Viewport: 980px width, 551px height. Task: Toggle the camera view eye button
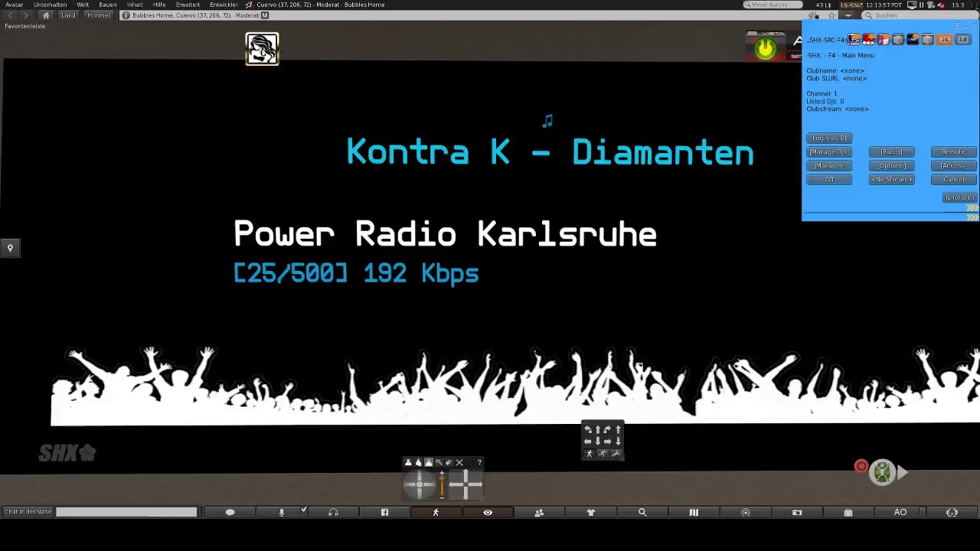coord(488,513)
